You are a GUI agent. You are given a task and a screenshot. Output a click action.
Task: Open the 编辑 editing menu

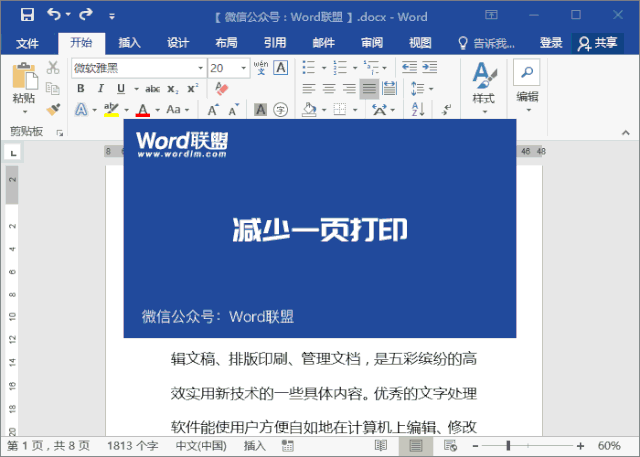coord(527,87)
